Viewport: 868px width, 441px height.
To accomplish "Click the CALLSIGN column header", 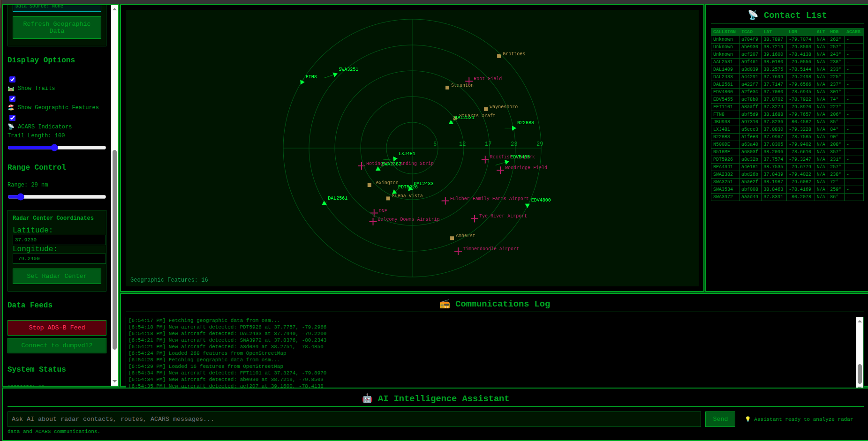I will pos(725,32).
